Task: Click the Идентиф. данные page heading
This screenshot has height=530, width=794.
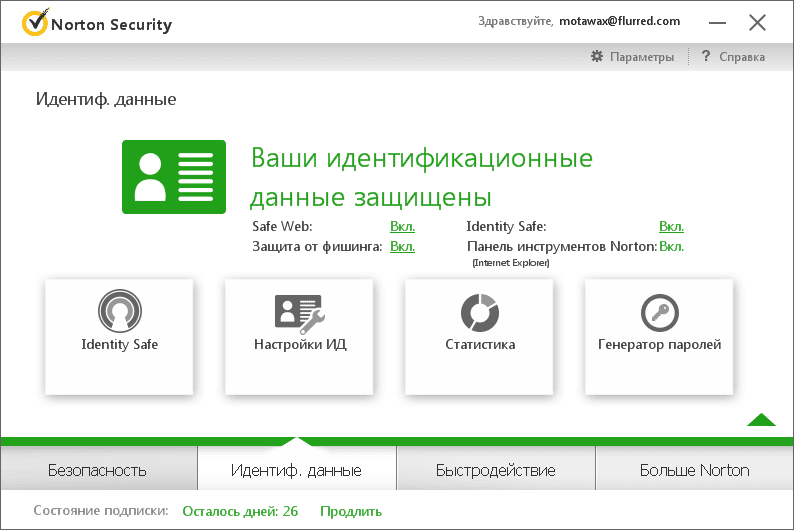Action: 106,99
